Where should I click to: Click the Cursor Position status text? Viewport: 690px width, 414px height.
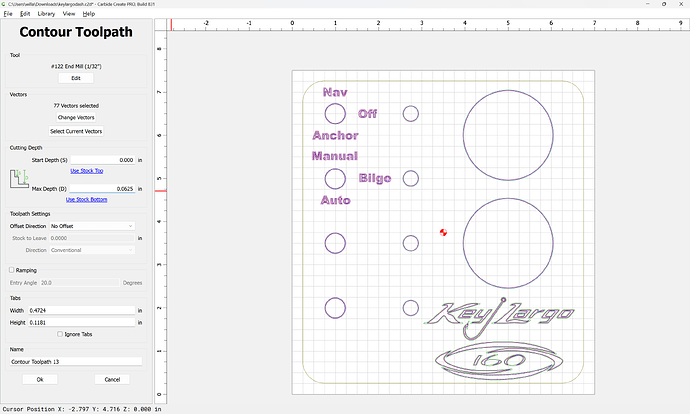coord(82,409)
